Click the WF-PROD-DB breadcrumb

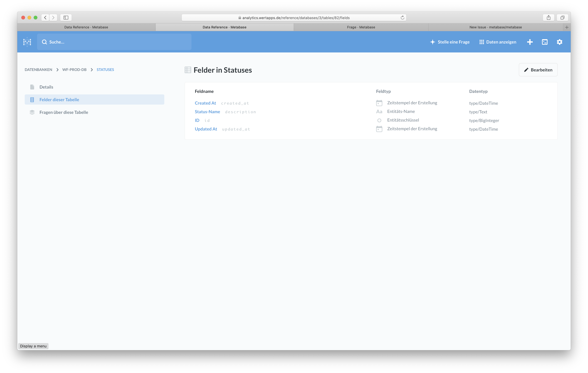[x=74, y=70]
